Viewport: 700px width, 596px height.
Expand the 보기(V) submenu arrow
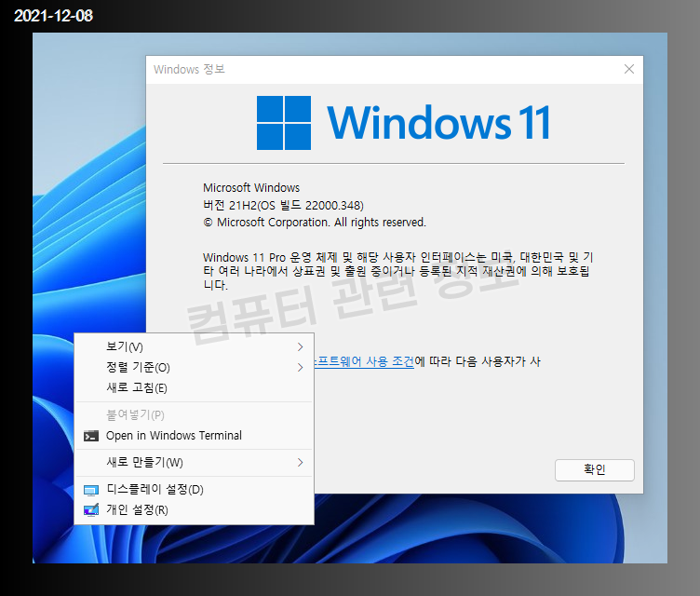click(300, 346)
